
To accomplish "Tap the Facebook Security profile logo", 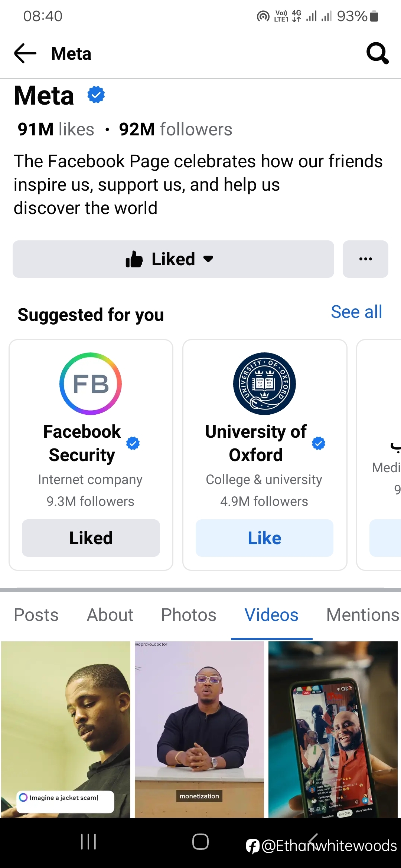I will [x=91, y=384].
